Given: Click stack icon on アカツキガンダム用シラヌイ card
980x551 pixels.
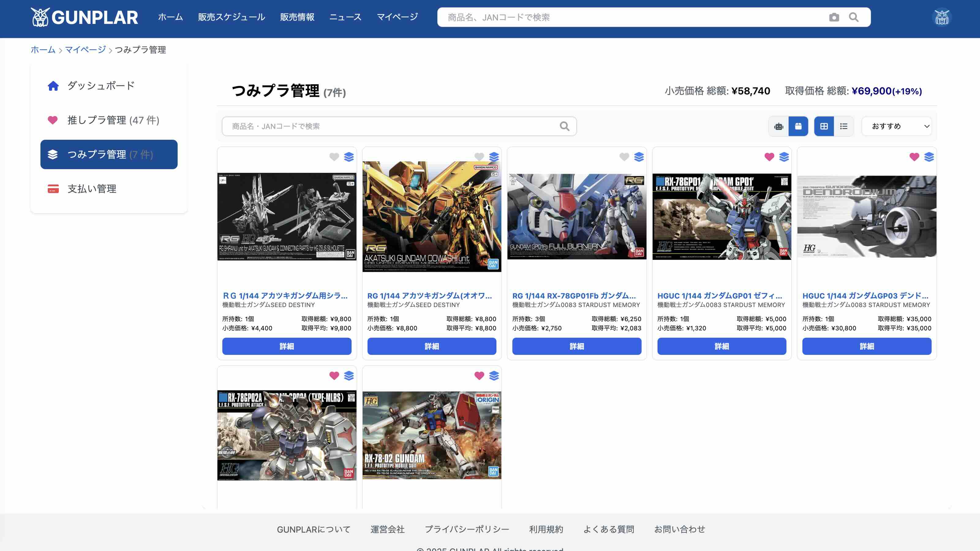Looking at the screenshot, I should [349, 157].
